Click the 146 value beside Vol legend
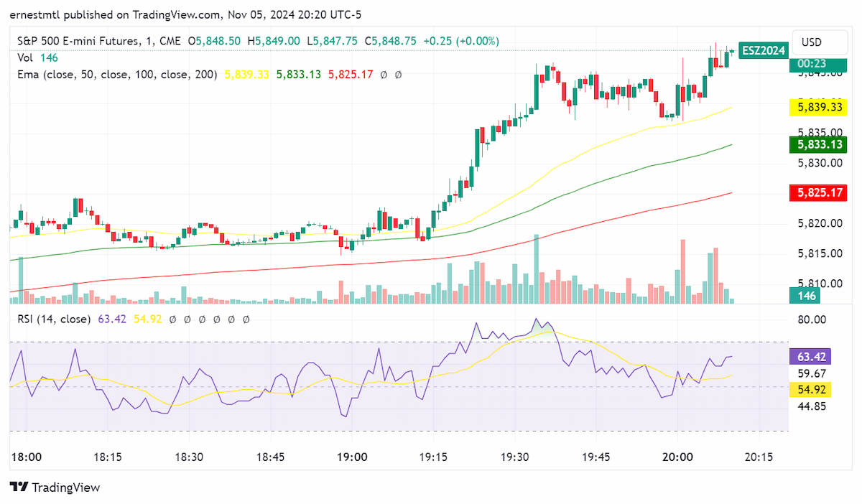Viewport: 862px width, 504px height. pyautogui.click(x=50, y=57)
